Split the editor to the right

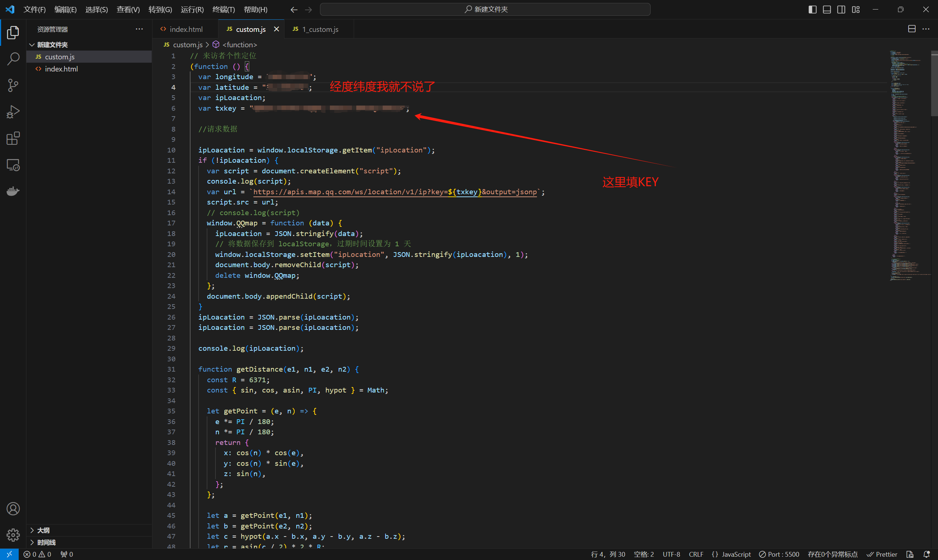click(912, 29)
